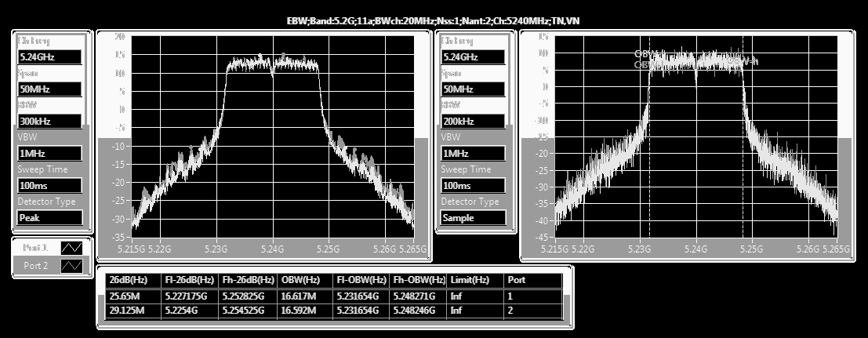Image resolution: width=868 pixels, height=338 pixels.
Task: Click the Sample detector type field
Action: [473, 218]
